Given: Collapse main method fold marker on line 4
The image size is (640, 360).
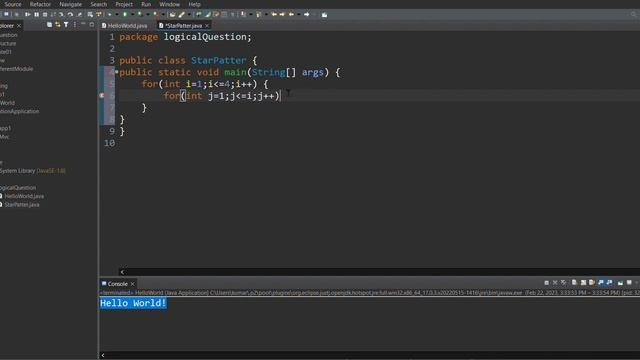Looking at the screenshot, I should coord(117,72).
